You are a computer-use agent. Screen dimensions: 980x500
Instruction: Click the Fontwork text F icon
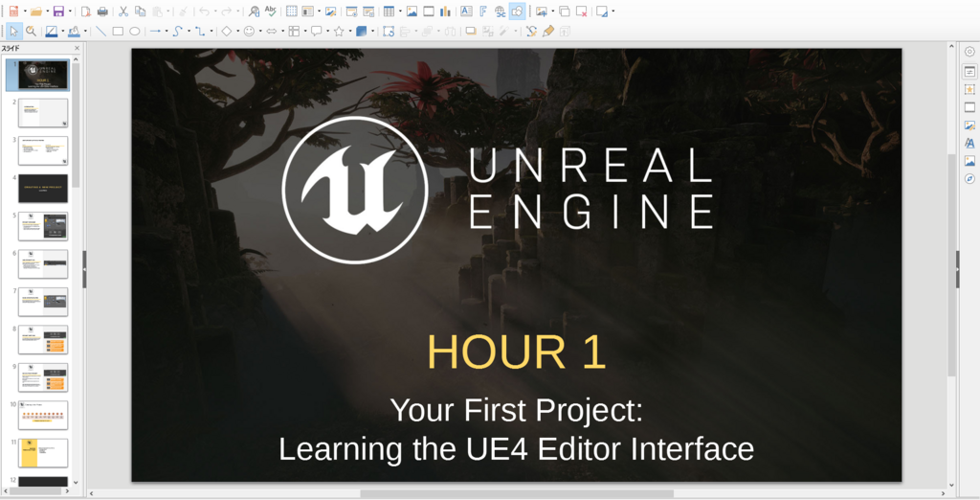click(x=483, y=11)
